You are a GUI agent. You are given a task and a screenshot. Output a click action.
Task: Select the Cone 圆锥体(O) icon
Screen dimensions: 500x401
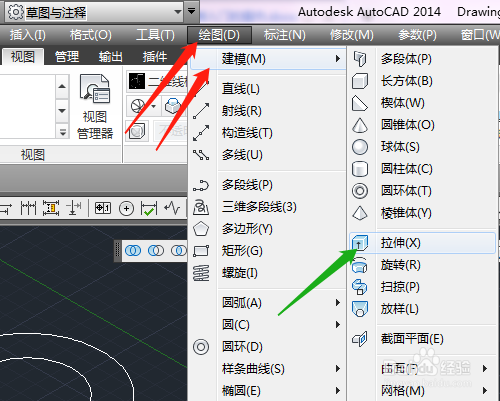pos(360,125)
